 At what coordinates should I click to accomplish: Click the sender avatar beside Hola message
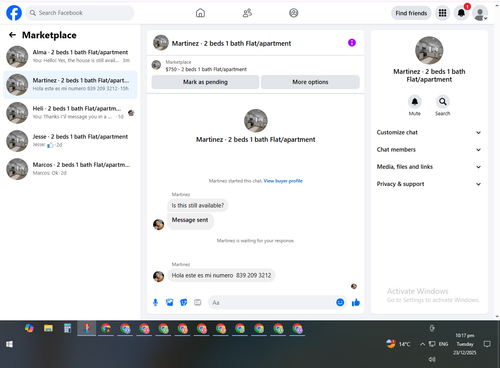click(x=158, y=276)
